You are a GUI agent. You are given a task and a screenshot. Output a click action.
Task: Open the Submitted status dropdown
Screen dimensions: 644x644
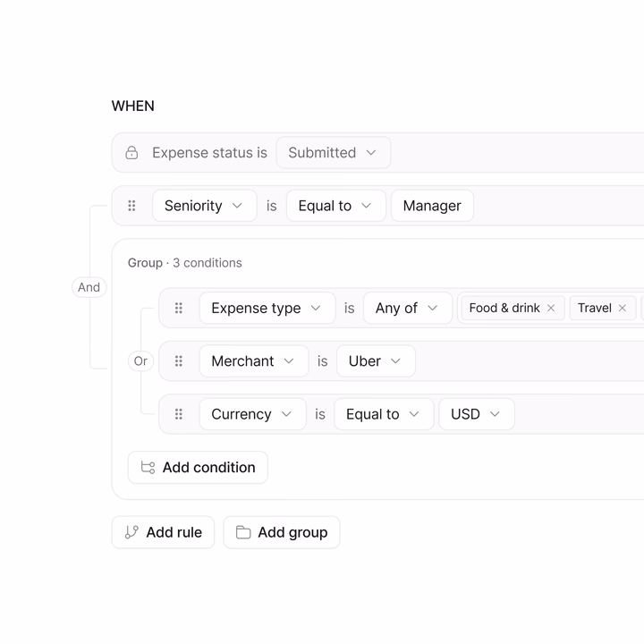tap(334, 152)
